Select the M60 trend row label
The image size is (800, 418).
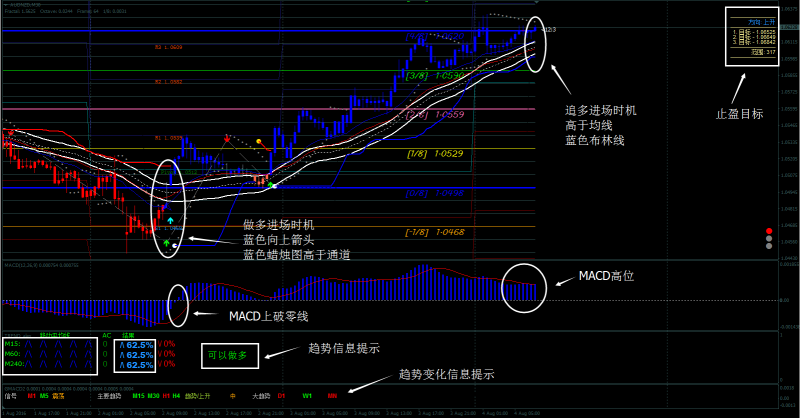(x=10, y=354)
